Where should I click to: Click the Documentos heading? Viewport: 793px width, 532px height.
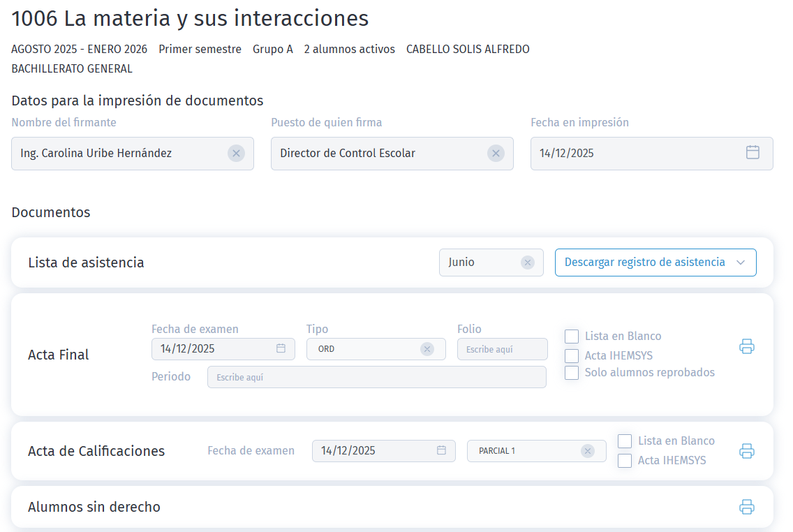[51, 212]
